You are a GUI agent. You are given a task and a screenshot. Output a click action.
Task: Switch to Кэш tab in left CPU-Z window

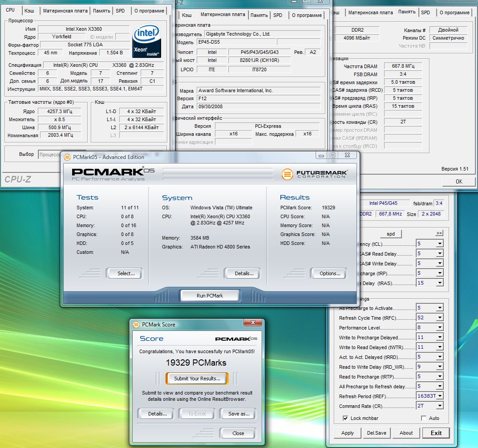29,11
